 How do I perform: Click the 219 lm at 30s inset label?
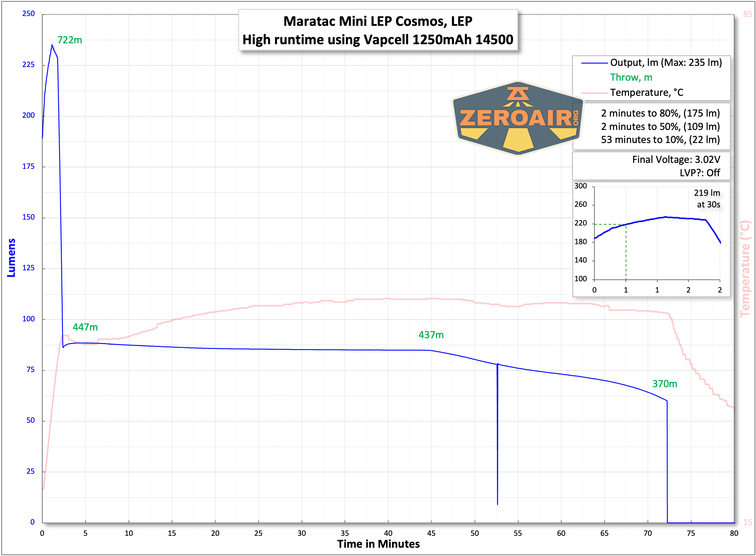pyautogui.click(x=707, y=198)
